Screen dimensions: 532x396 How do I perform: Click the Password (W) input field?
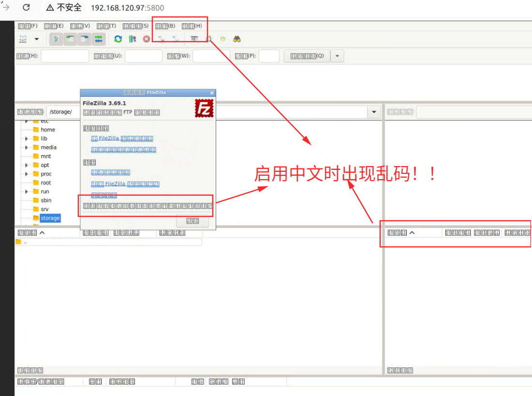pyautogui.click(x=211, y=56)
